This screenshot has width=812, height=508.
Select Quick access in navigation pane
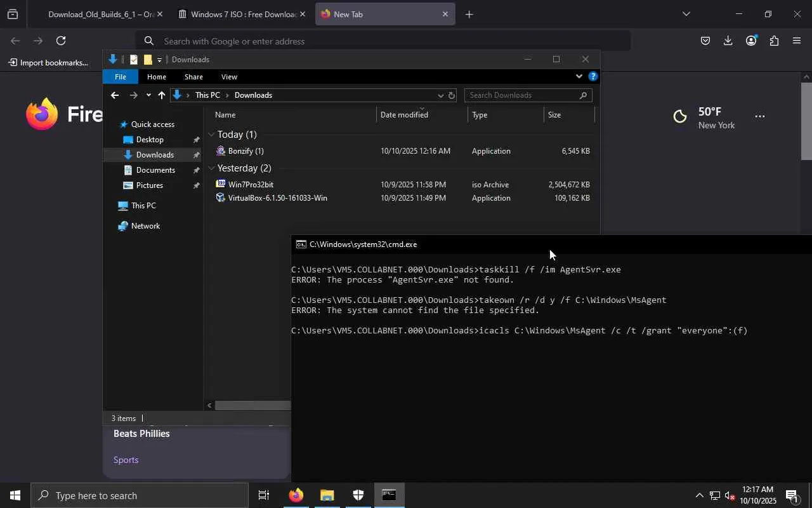pos(152,124)
